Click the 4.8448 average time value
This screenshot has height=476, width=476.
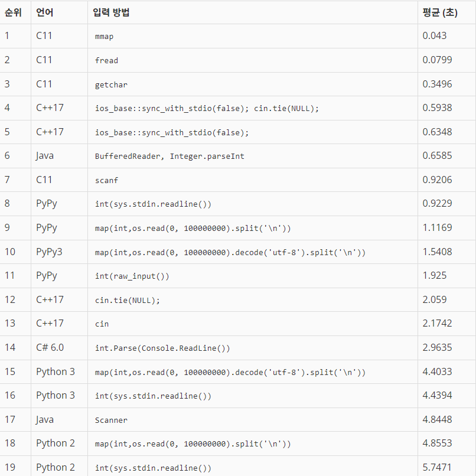click(437, 419)
